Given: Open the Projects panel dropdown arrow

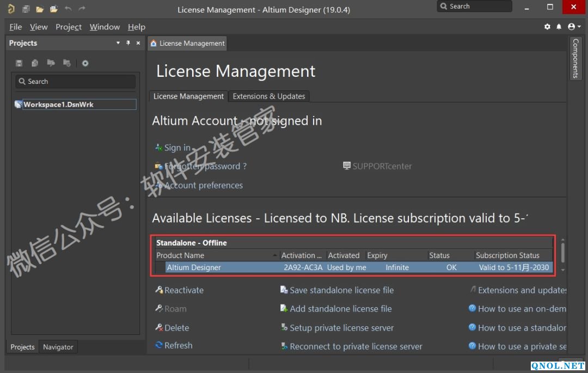Looking at the screenshot, I should 118,43.
